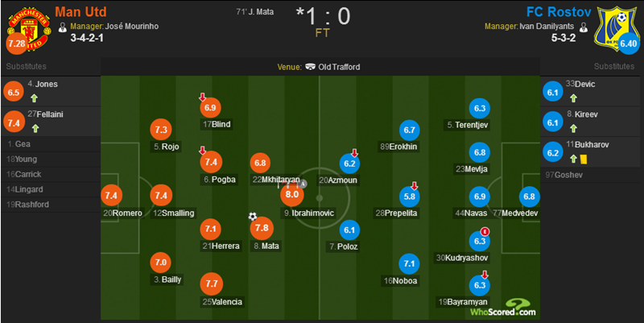The width and height of the screenshot is (644, 323).
Task: Open Noboa's 7.1 rating circle
Action: pos(410,263)
